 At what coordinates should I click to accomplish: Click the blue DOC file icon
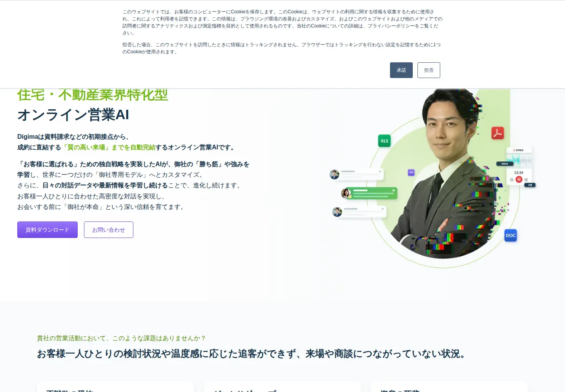510,235
